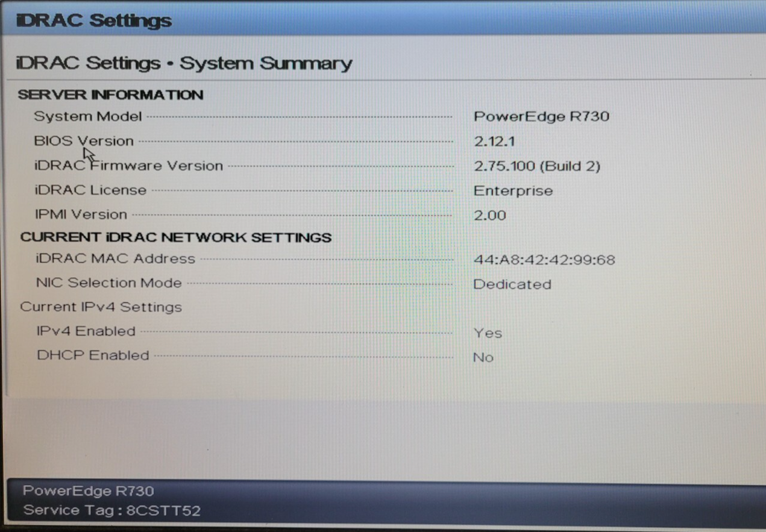Select the BIOS Version label

[x=84, y=141]
